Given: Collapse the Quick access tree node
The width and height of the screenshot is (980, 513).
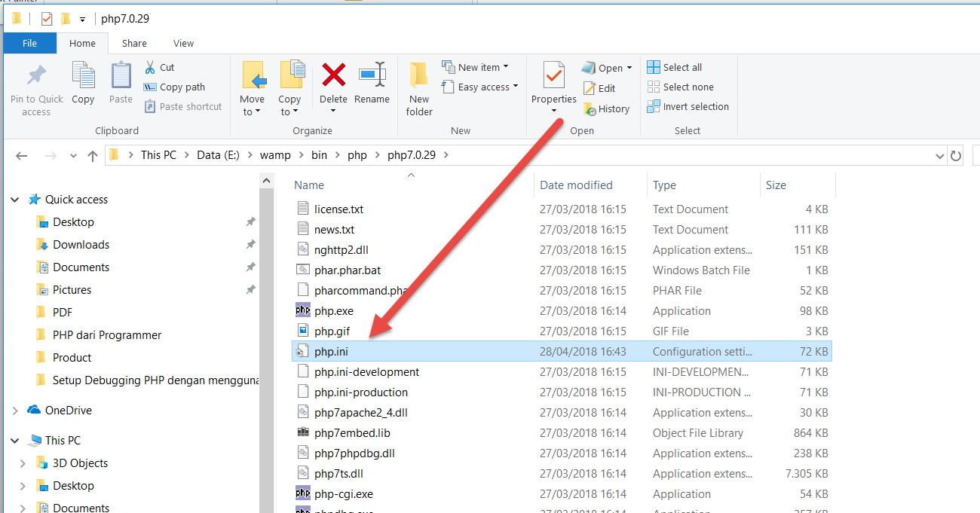Looking at the screenshot, I should pyautogui.click(x=15, y=200).
